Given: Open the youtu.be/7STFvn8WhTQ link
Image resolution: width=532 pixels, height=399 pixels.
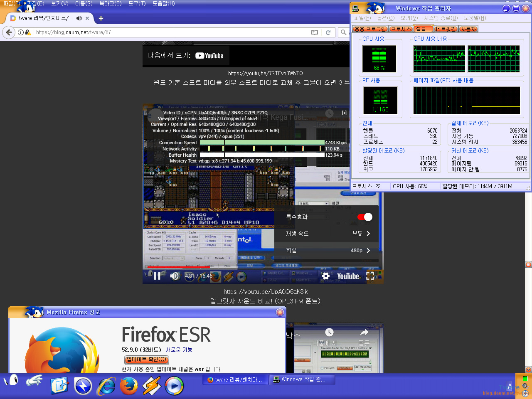Looking at the screenshot, I should click(x=266, y=73).
